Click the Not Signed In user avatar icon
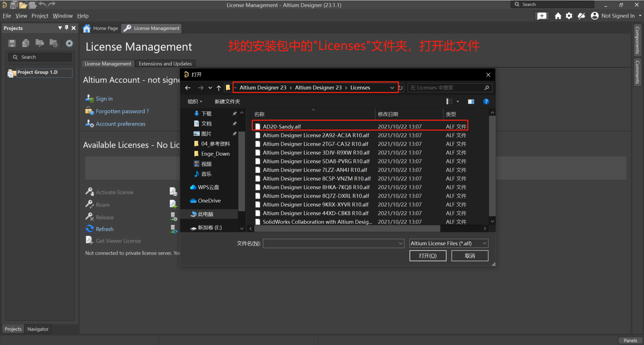The width and height of the screenshot is (644, 345). (x=594, y=16)
